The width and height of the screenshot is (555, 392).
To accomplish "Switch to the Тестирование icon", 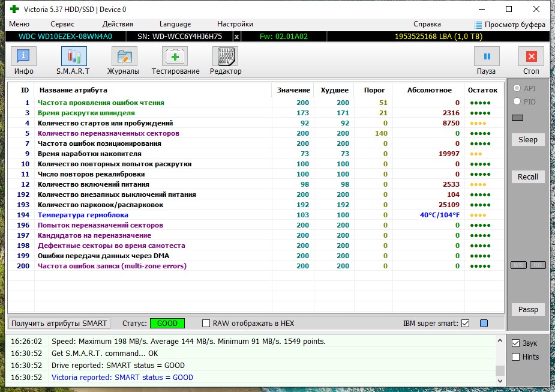I will pos(175,56).
